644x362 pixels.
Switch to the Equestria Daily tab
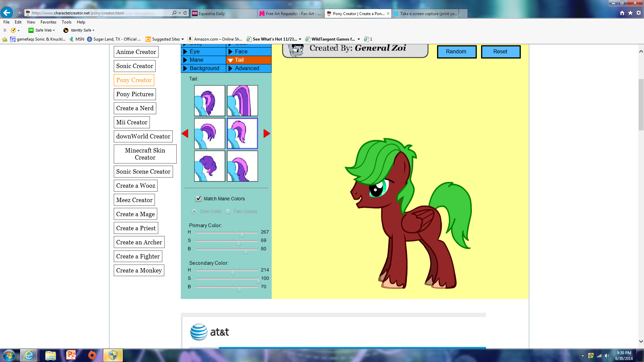pos(224,13)
